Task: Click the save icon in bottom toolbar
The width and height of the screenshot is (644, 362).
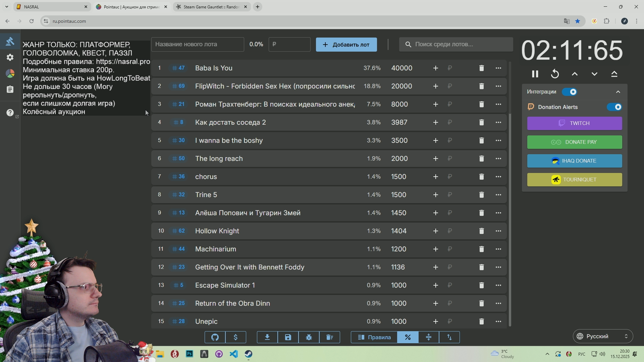Action: pyautogui.click(x=288, y=337)
